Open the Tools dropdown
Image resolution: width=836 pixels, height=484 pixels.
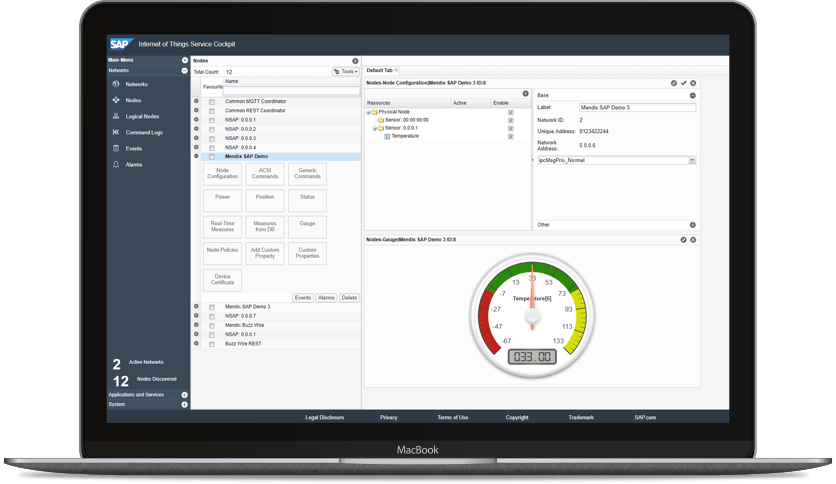(x=345, y=71)
